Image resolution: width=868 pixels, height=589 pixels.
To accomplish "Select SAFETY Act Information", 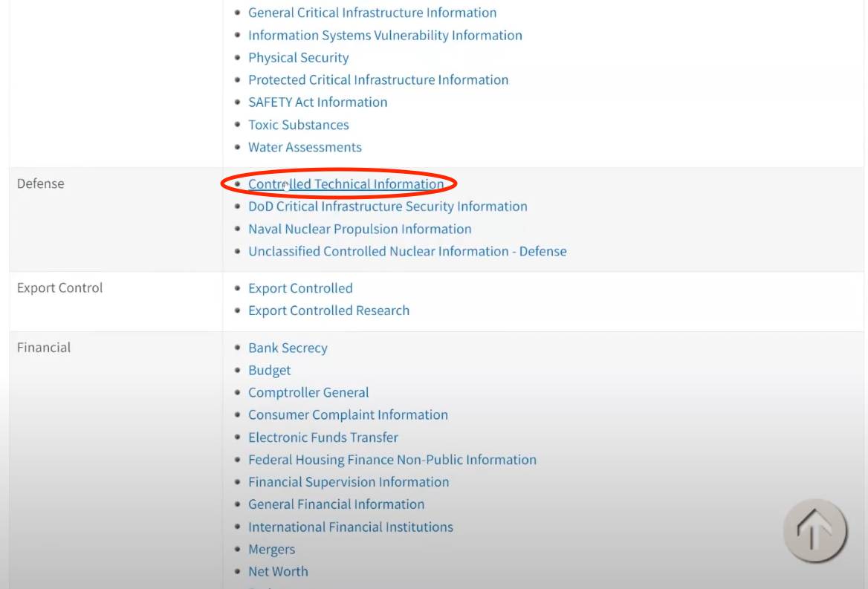I will [x=317, y=102].
